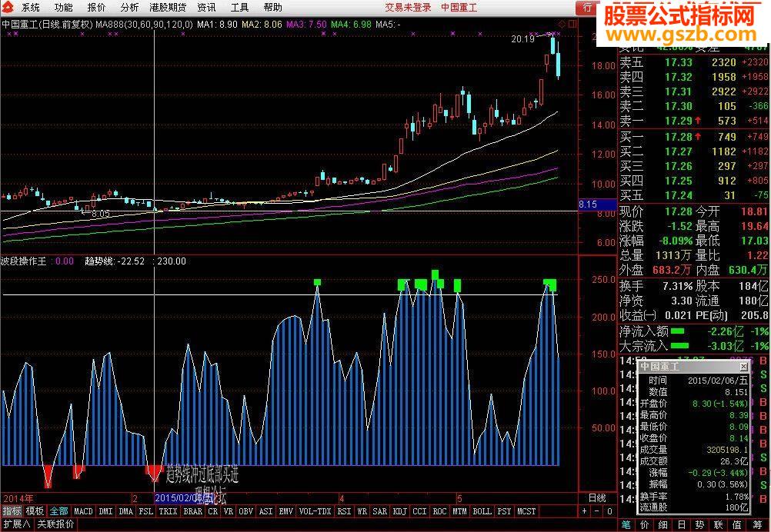Select the 模板 tab
Screen dimensions: 771x532
tap(35, 511)
